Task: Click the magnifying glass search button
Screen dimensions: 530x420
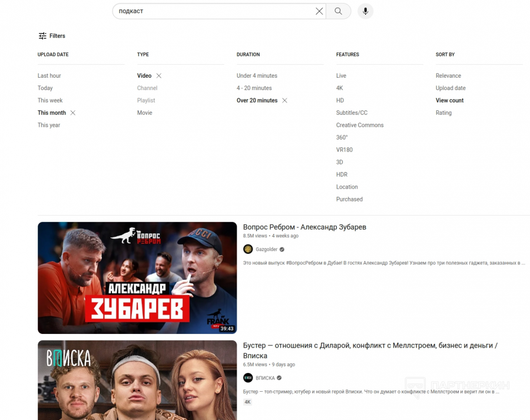Action: [x=339, y=11]
